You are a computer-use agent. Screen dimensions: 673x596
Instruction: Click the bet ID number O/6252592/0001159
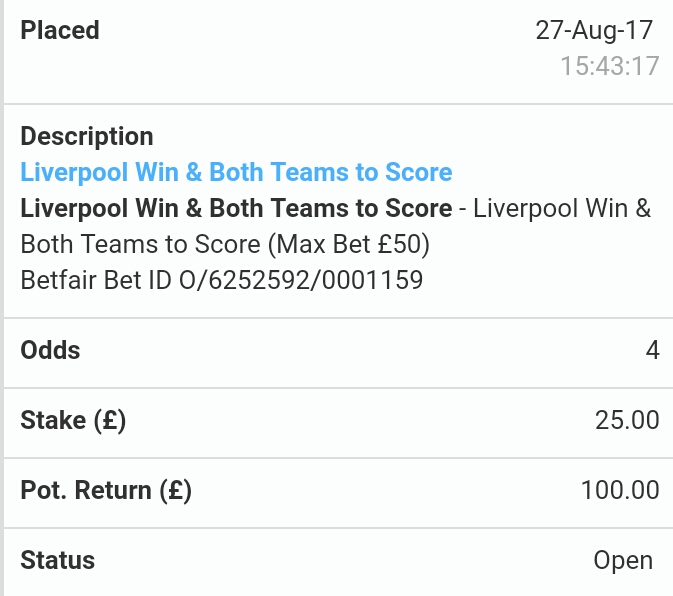(301, 280)
